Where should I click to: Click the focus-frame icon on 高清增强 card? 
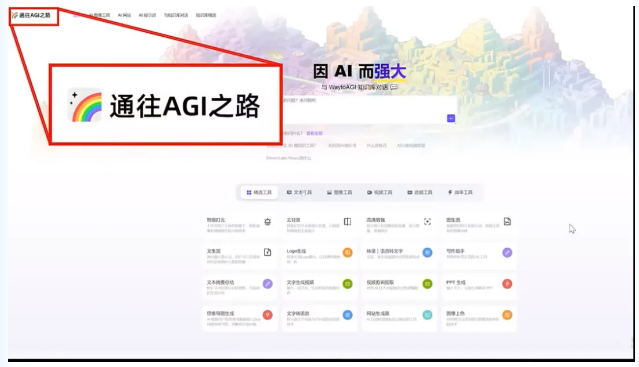pos(427,222)
